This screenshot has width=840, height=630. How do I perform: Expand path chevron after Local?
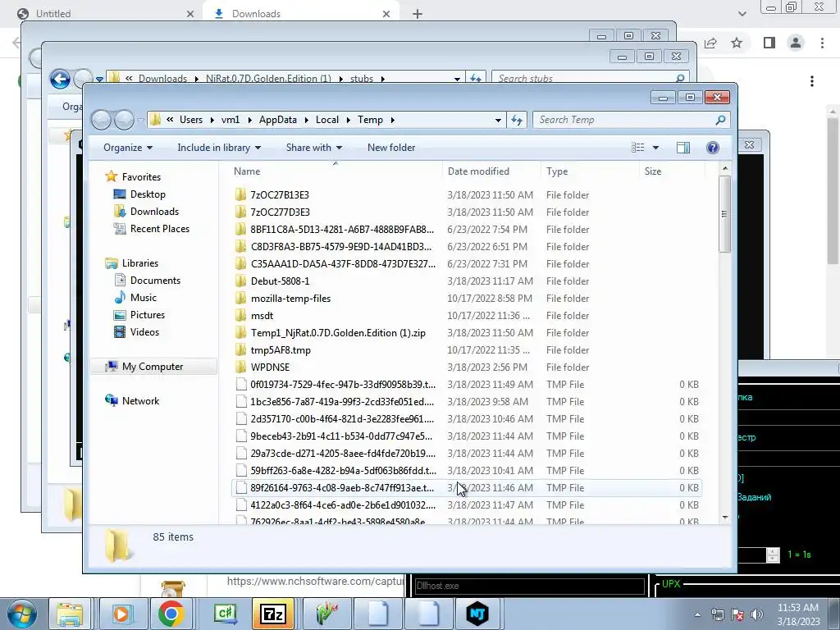pos(348,120)
